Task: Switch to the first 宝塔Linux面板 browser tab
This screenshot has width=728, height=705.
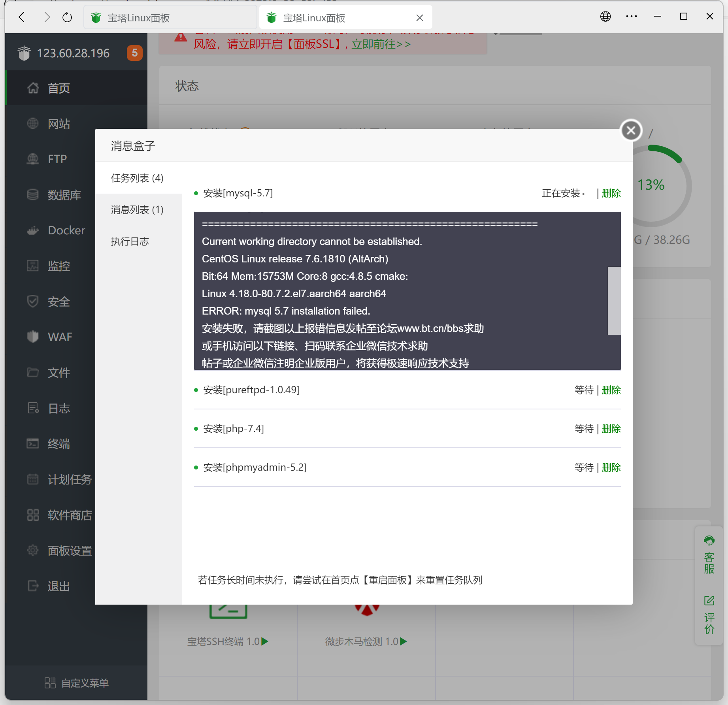Action: (x=170, y=18)
